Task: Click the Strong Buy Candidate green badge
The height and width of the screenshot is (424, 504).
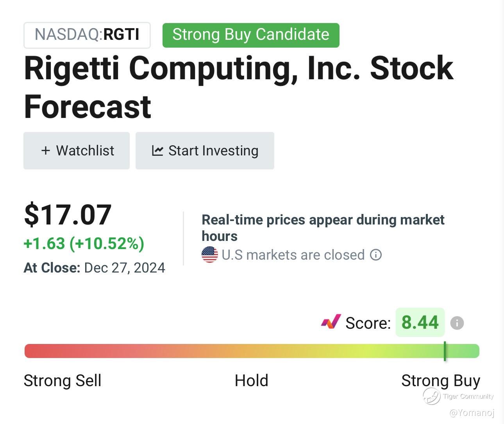Action: (251, 35)
